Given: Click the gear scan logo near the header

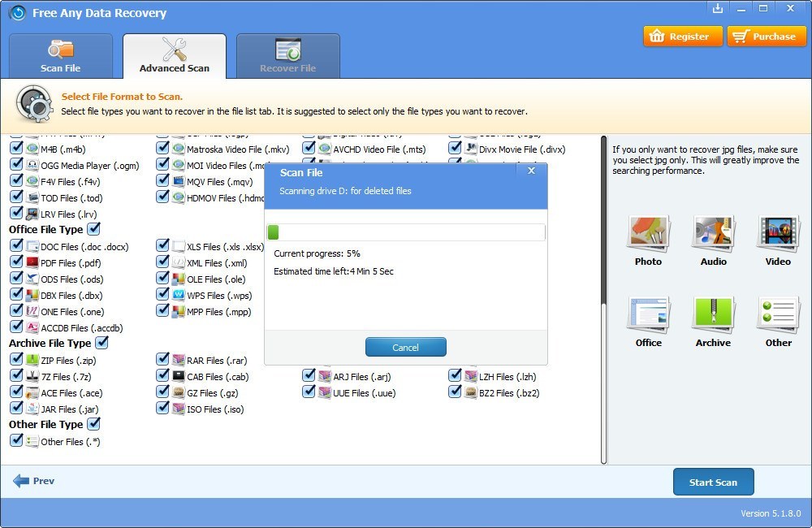Looking at the screenshot, I should pos(32,104).
